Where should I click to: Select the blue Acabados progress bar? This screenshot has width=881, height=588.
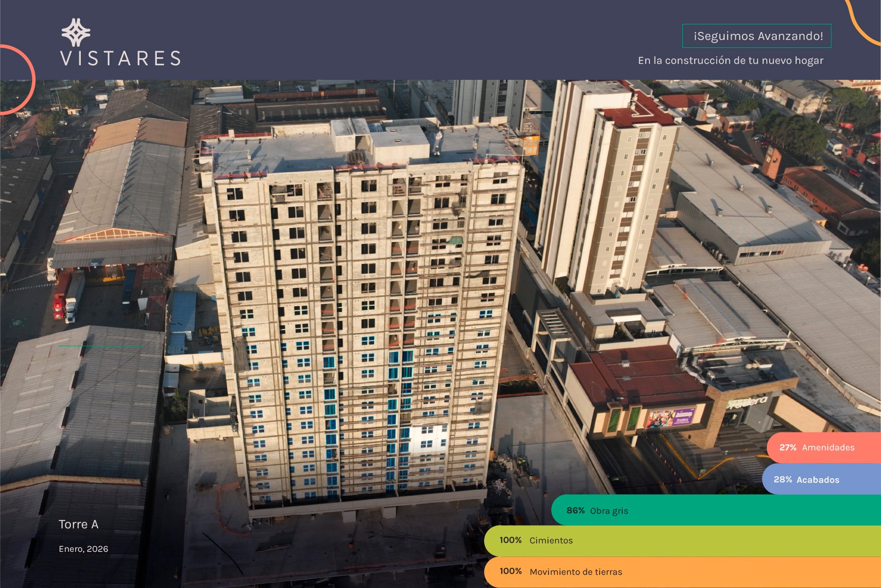[x=821, y=480]
